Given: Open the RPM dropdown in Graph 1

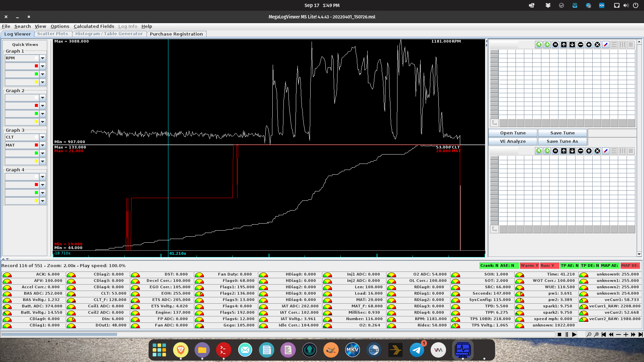Looking at the screenshot, I should pyautogui.click(x=42, y=58).
